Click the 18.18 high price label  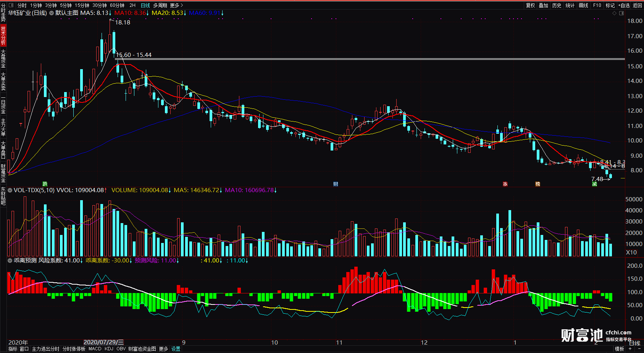123,23
